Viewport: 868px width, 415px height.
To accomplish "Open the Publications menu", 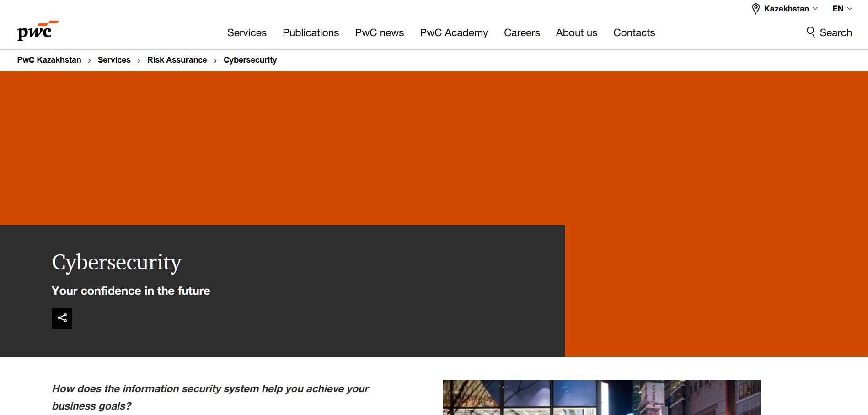I will pyautogui.click(x=311, y=32).
